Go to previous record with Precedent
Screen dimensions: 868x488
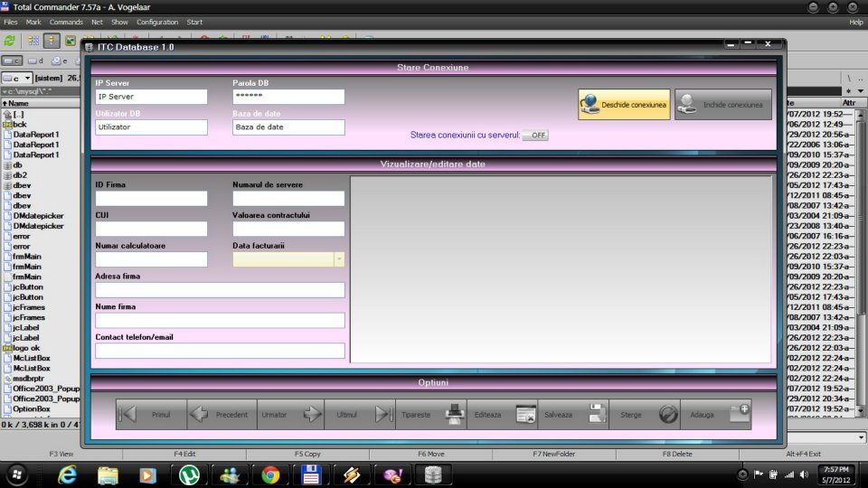coord(222,414)
